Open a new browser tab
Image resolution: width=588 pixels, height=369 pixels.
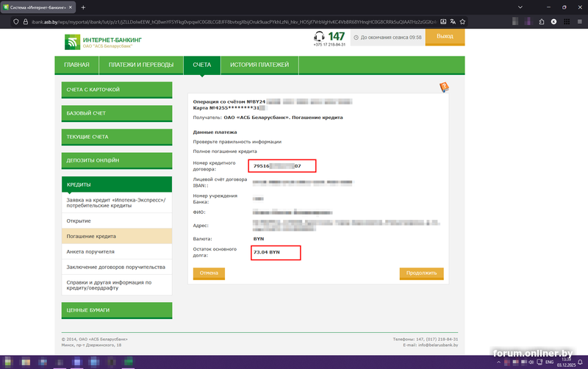coord(83,7)
